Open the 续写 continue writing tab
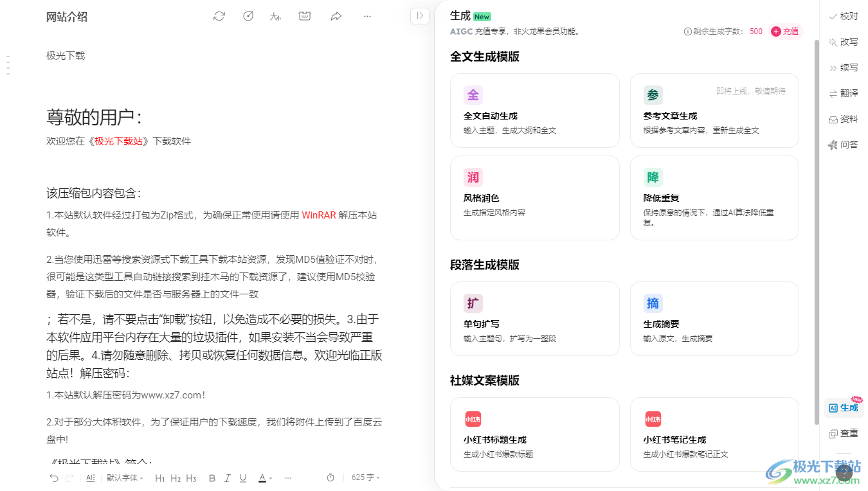Viewport: 868px width, 491px height. (x=844, y=67)
